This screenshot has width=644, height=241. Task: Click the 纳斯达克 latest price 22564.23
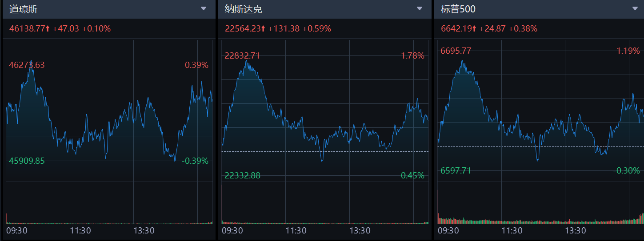(243, 29)
